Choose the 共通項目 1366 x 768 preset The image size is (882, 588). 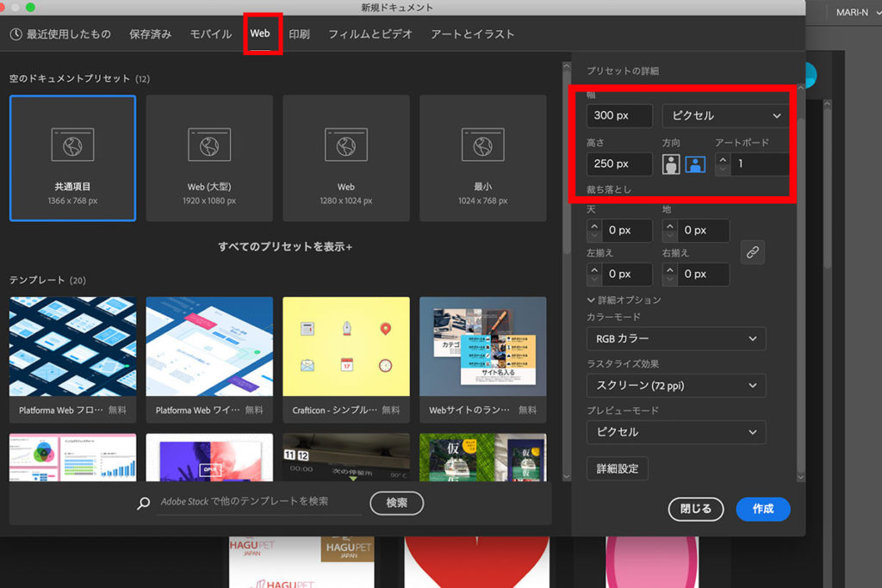[72, 158]
